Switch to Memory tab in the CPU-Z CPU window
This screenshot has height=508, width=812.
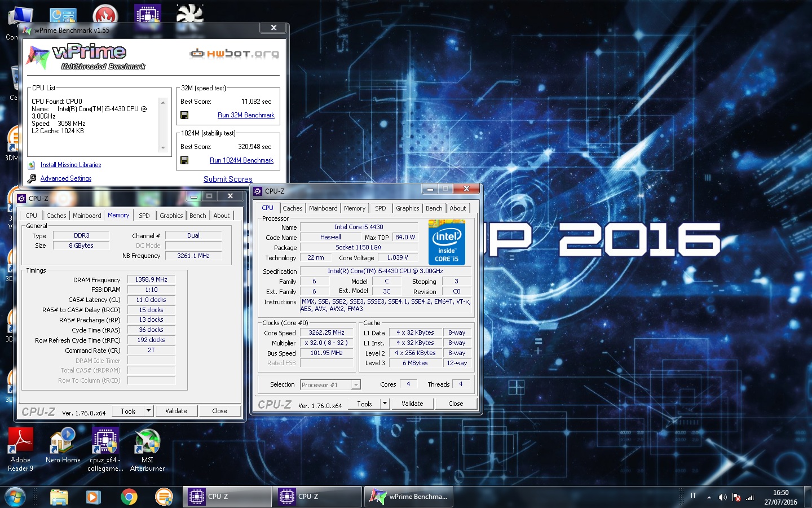click(x=355, y=208)
